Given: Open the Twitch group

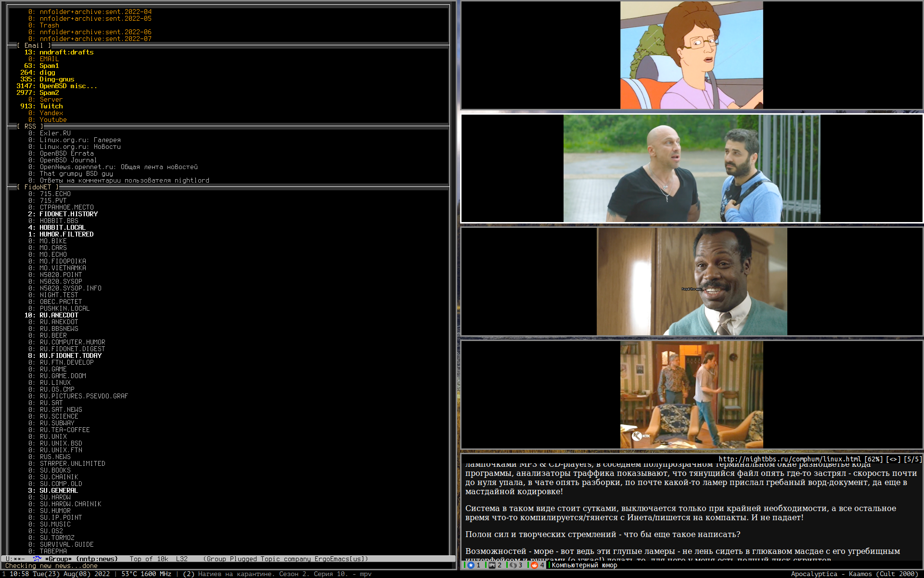Looking at the screenshot, I should [51, 106].
